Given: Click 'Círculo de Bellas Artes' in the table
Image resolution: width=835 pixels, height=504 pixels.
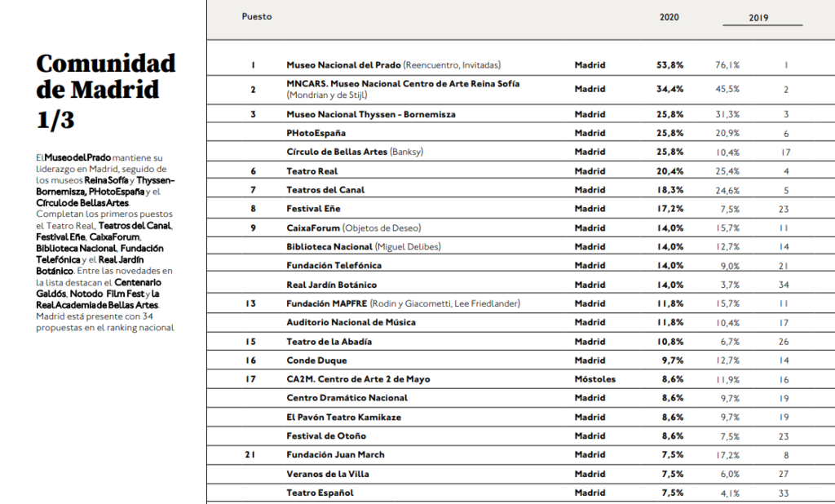Looking at the screenshot, I should coord(337,152).
